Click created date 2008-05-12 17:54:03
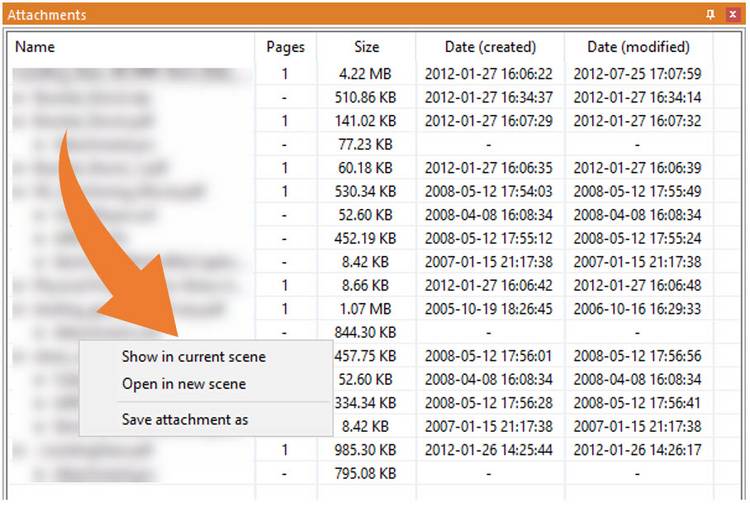The width and height of the screenshot is (750, 508). point(489,191)
